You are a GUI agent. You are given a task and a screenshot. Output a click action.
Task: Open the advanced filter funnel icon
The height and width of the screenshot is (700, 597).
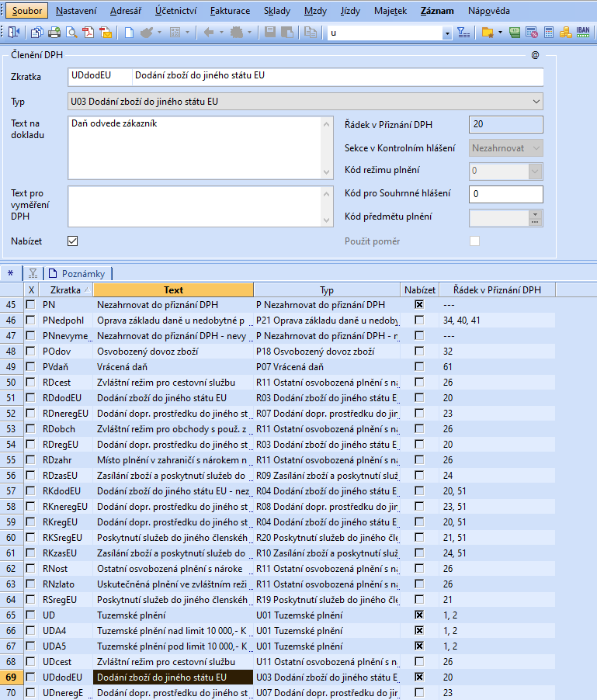(x=463, y=32)
